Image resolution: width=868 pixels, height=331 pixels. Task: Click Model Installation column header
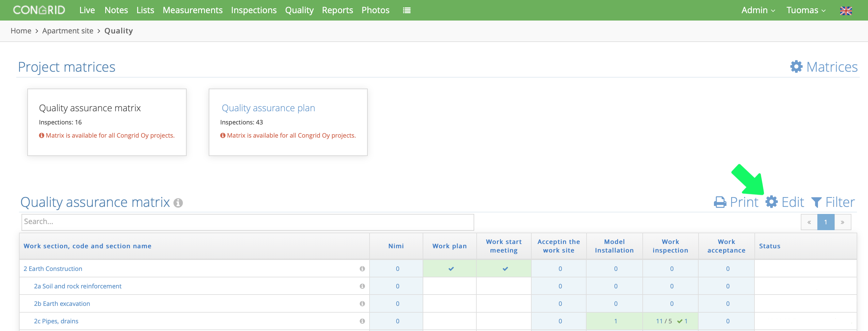click(614, 246)
